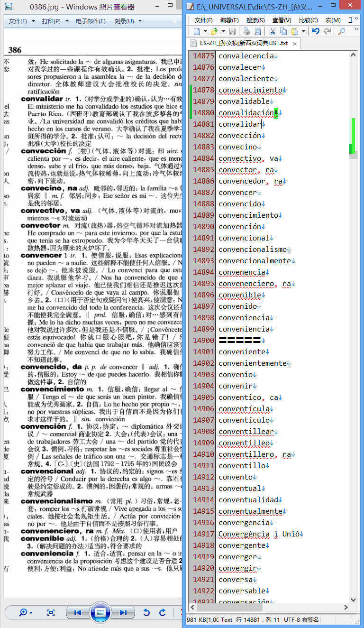
Task: Click the word convergir on line 14920
Action: pos(237,568)
